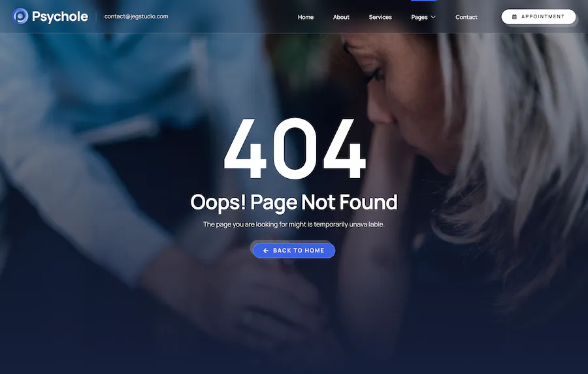Open the Pages menu item
Viewport: 588px width, 374px height.
pos(419,17)
